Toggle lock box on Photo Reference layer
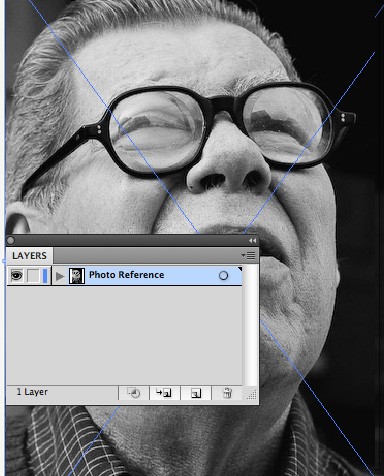 (x=33, y=276)
